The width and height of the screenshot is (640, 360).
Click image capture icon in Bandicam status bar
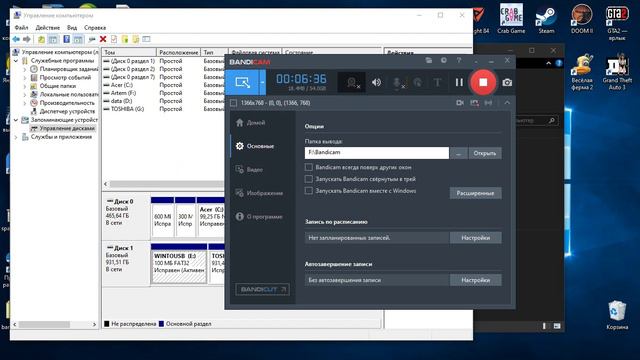tap(474, 103)
